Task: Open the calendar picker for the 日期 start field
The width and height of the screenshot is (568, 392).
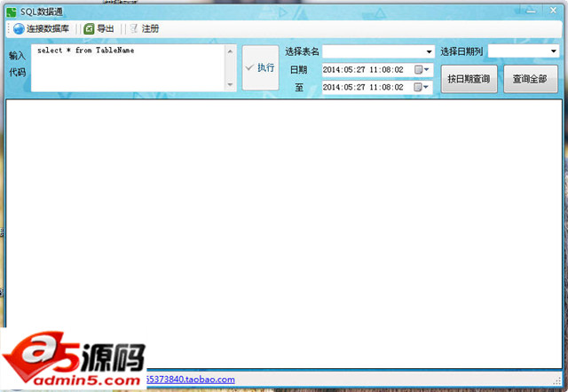Action: tap(422, 69)
